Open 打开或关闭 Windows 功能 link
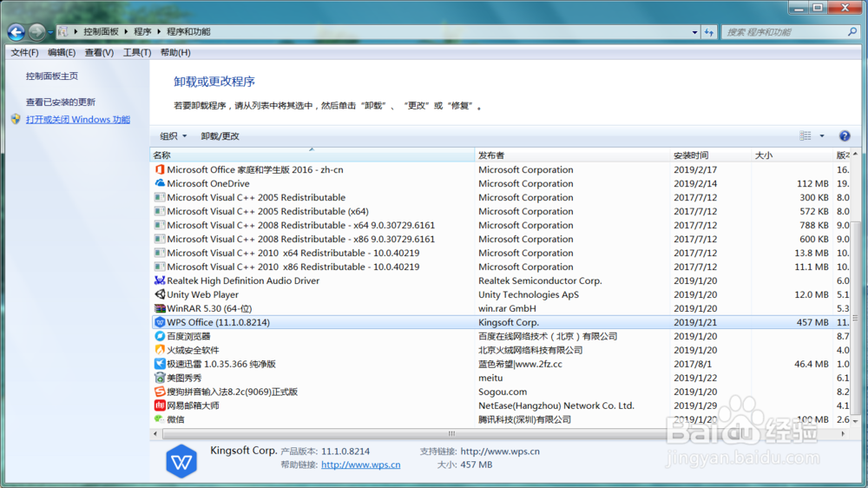This screenshot has width=868, height=488. [x=78, y=119]
